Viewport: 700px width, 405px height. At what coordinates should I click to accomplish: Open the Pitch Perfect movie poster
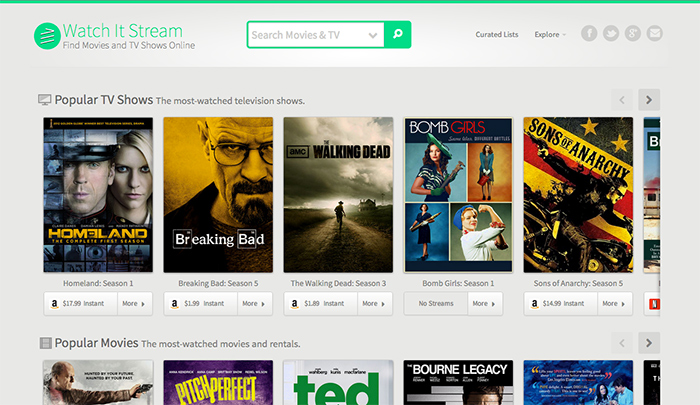pos(218,383)
